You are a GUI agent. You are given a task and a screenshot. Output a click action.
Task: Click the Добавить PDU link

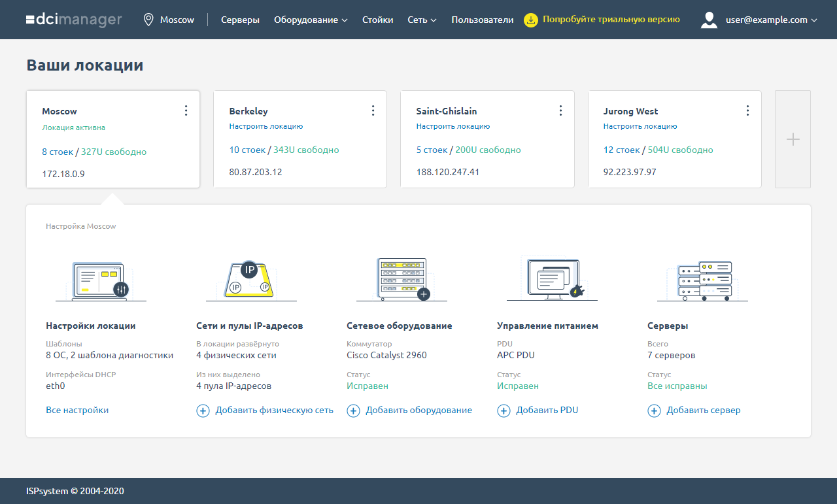tap(547, 411)
